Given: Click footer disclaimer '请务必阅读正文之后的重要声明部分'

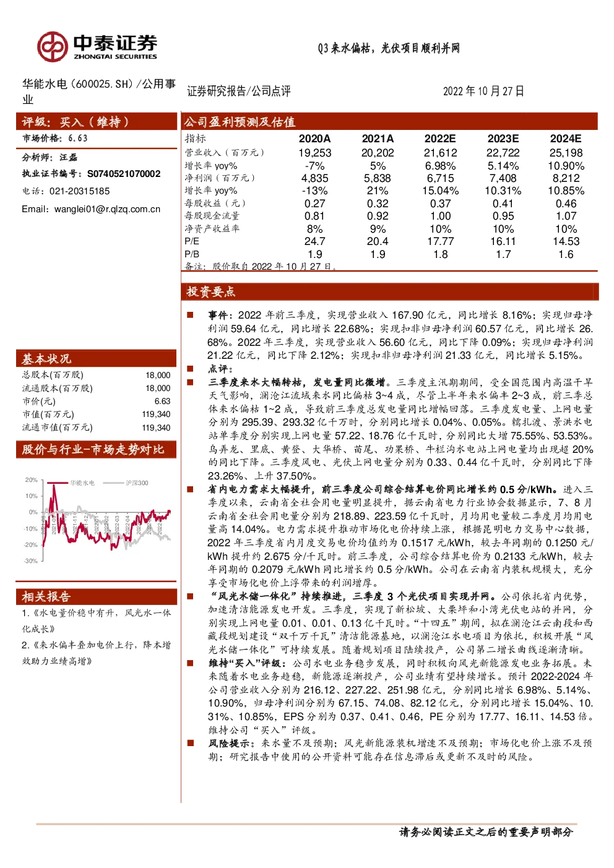Looking at the screenshot, I should 486,832.
